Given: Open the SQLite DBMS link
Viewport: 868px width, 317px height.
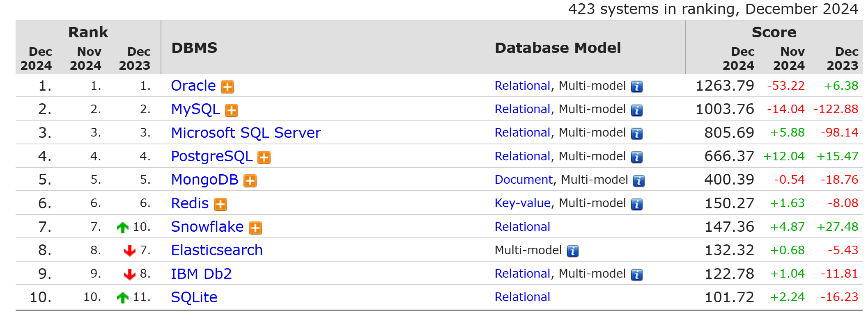Looking at the screenshot, I should (x=194, y=297).
